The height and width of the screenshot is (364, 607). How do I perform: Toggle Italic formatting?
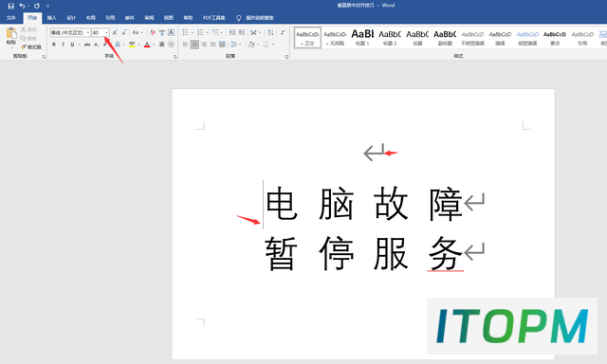pos(64,45)
